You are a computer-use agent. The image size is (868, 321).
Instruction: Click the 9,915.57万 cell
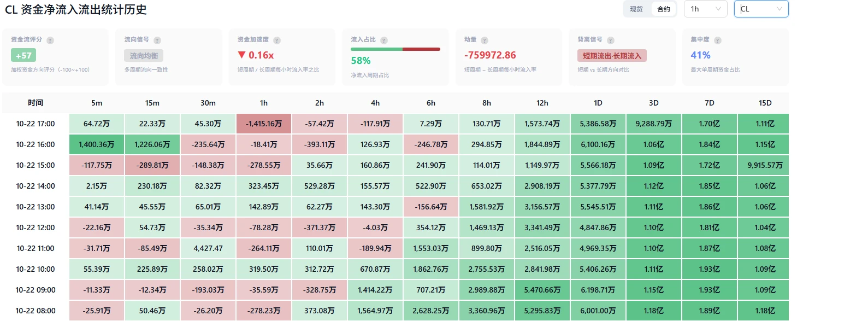coord(765,165)
